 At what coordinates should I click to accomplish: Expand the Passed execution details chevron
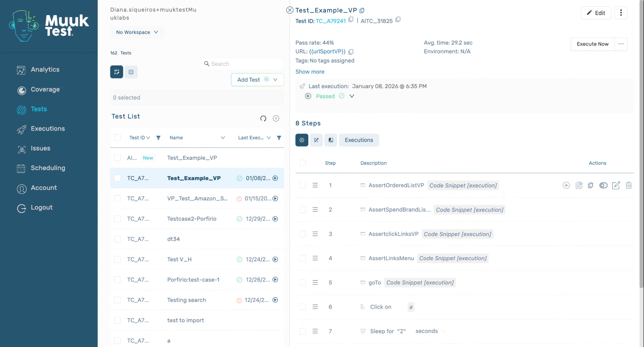click(x=352, y=96)
